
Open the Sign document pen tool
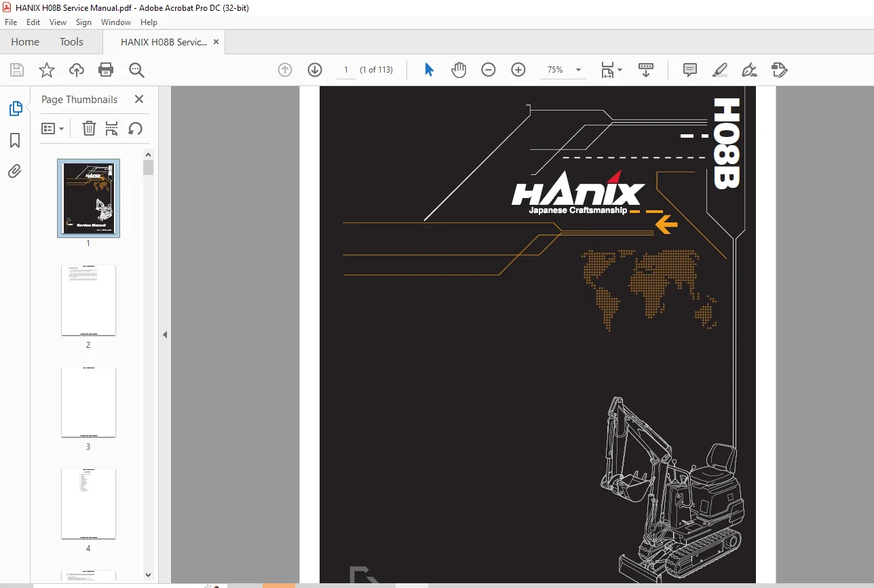pos(749,70)
